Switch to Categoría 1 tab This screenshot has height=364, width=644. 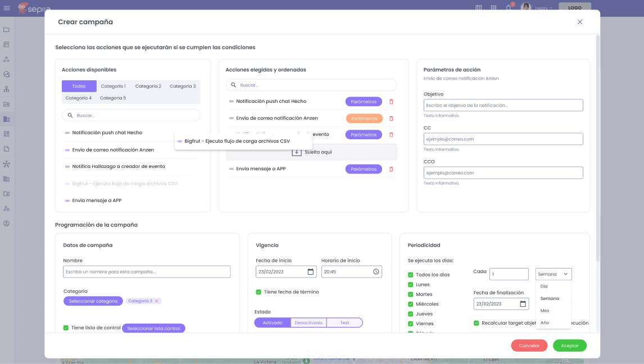click(113, 87)
